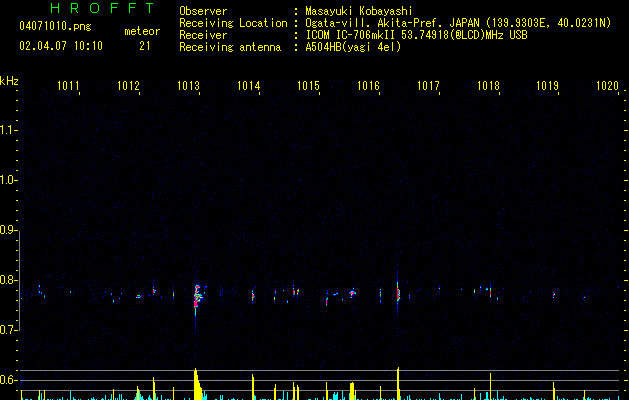Select location text Ogata-vill. Akita-Pref. JAPAN
629x400 pixels.
pyautogui.click(x=392, y=23)
